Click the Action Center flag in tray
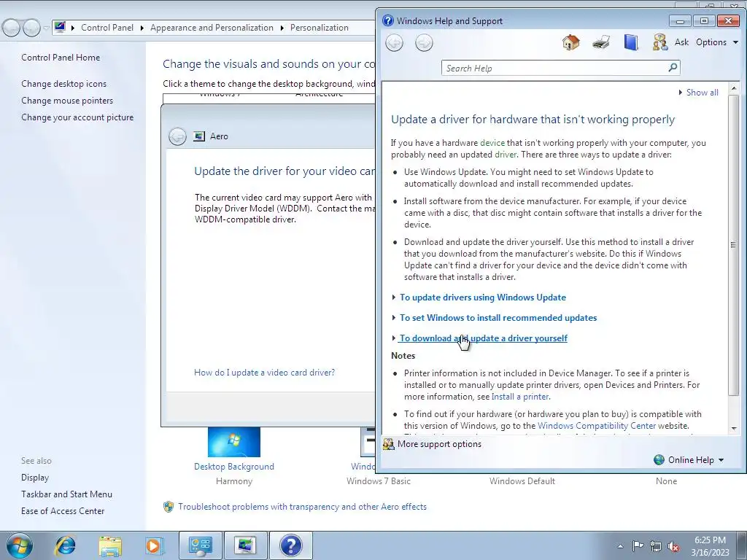Image resolution: width=747 pixels, height=560 pixels. coord(638,545)
